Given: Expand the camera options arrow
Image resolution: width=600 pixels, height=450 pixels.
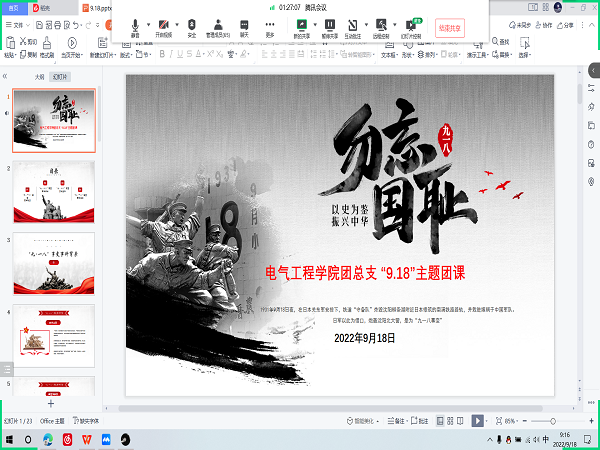Looking at the screenshot, I should coord(178,23).
